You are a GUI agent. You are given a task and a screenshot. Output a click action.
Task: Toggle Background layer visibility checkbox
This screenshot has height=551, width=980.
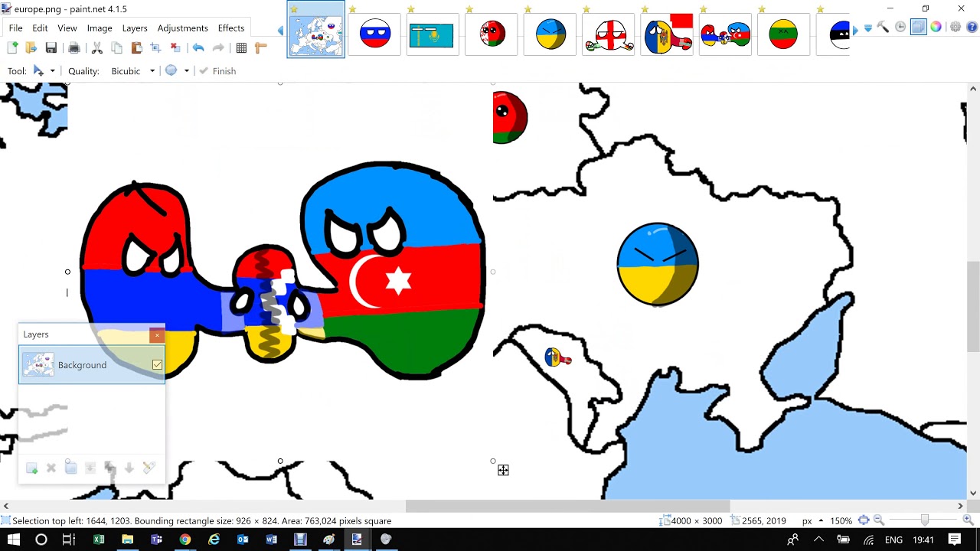pos(157,365)
